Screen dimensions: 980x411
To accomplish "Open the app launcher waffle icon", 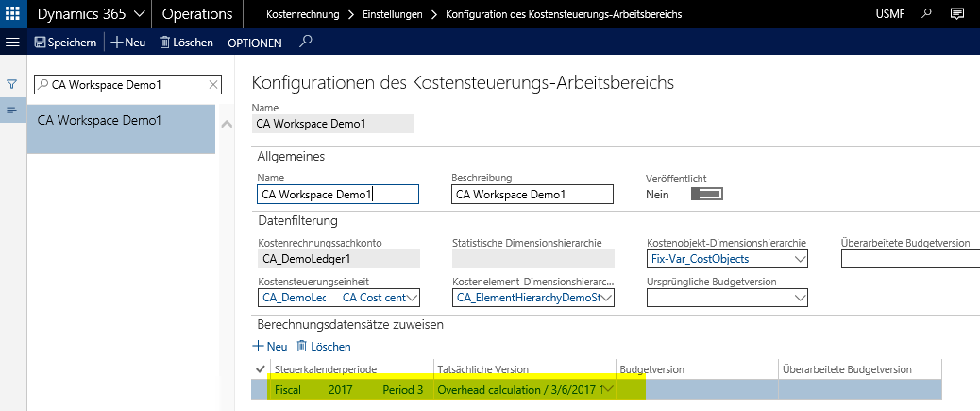I will click(x=13, y=14).
